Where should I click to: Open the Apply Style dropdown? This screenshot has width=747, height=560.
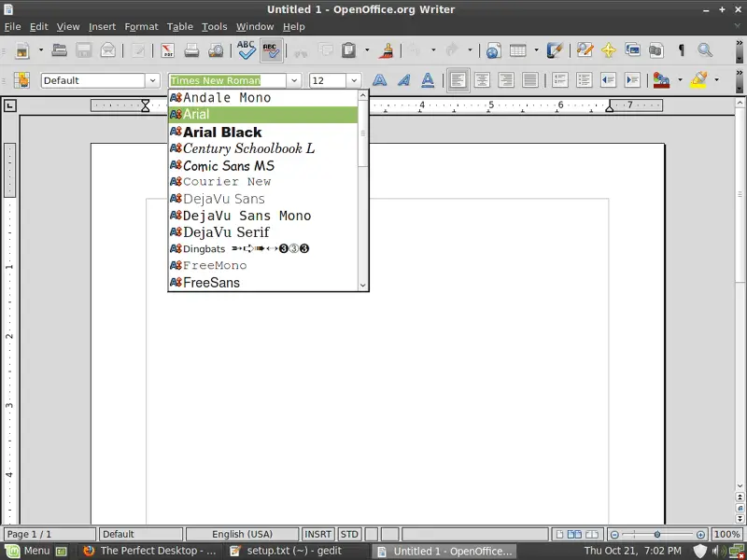152,80
